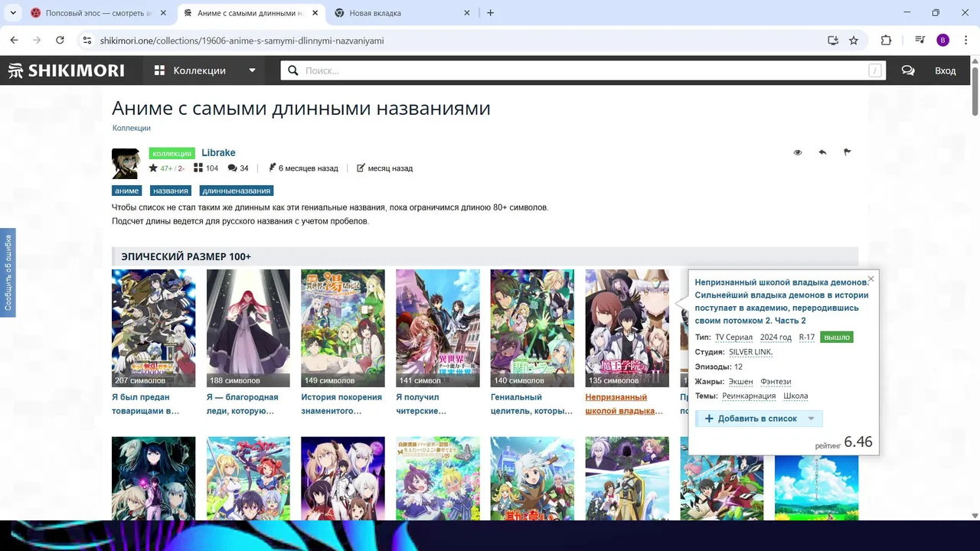The image size is (980, 551).
Task: Open the 149 символов anime poster
Action: (x=343, y=328)
